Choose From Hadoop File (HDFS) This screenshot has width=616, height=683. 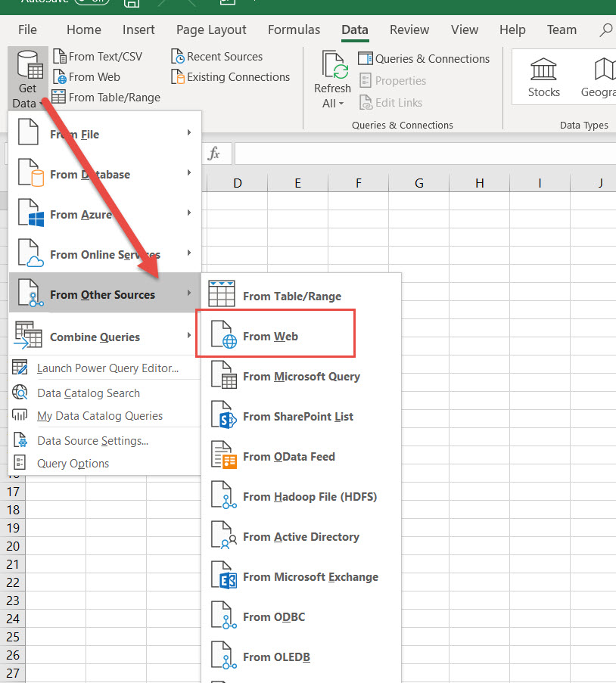[x=300, y=496]
